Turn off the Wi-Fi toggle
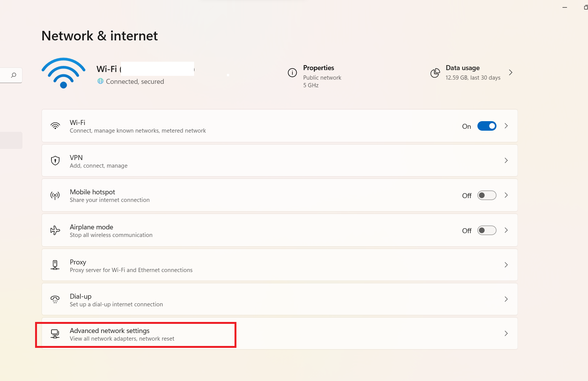 point(487,126)
